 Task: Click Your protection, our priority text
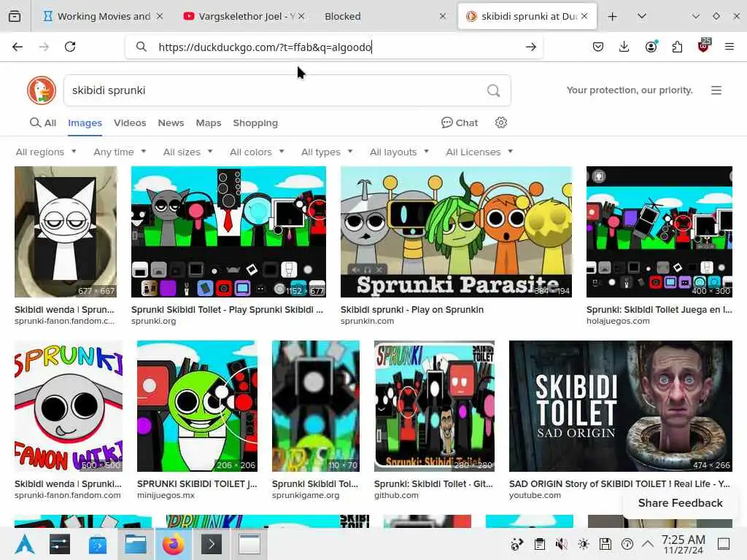click(630, 90)
